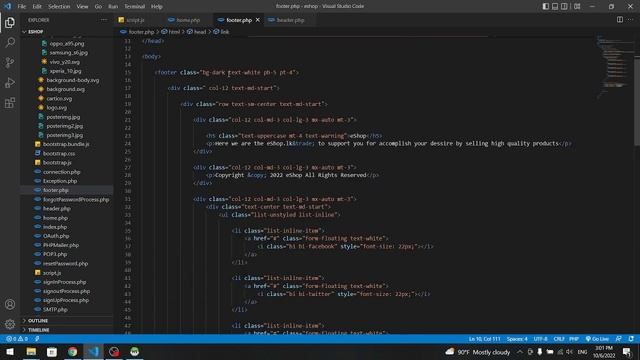Open the Explorer view in activity bar
640x360 pixels.
coord(10,22)
